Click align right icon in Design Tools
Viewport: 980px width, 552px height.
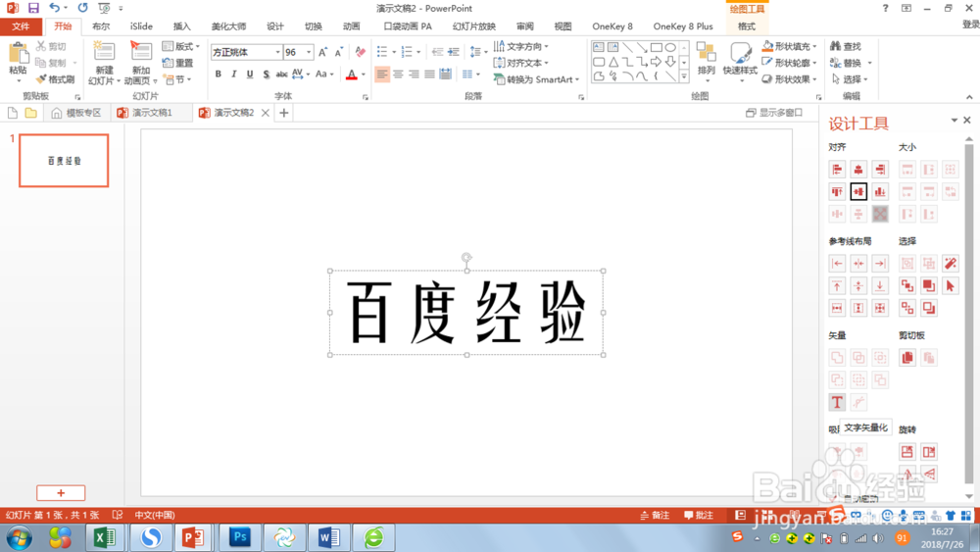pos(880,170)
